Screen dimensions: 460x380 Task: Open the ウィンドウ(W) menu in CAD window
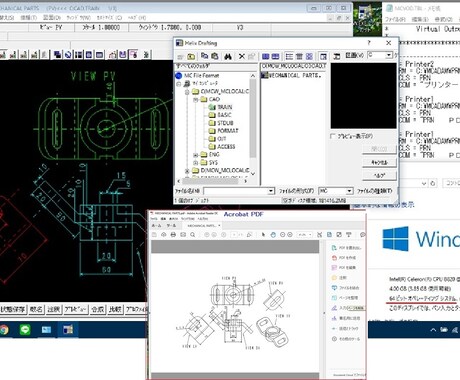pos(79,18)
